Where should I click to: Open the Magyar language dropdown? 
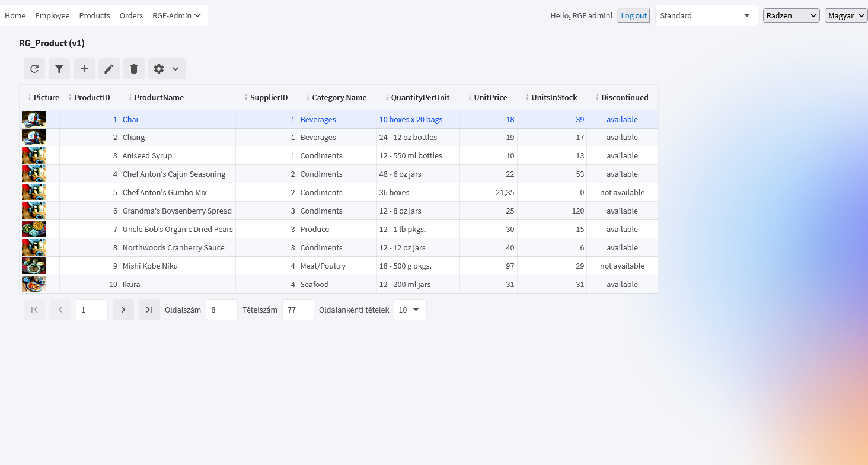click(x=846, y=16)
